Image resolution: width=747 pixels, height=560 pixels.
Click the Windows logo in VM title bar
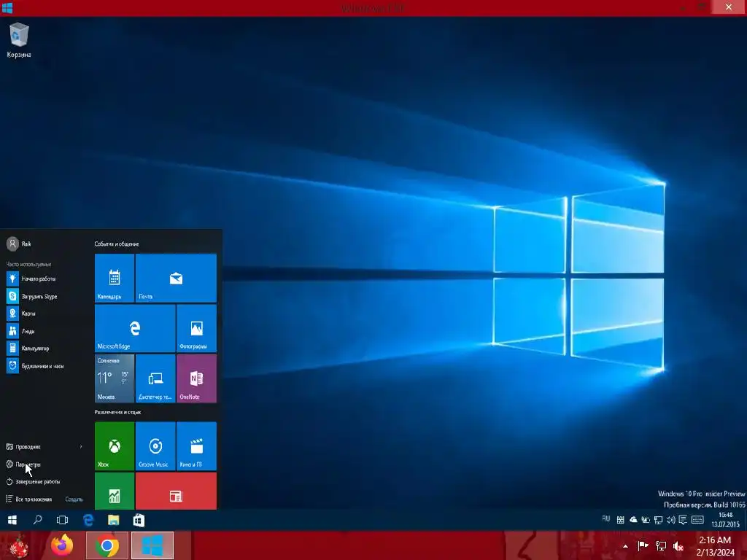[7, 7]
